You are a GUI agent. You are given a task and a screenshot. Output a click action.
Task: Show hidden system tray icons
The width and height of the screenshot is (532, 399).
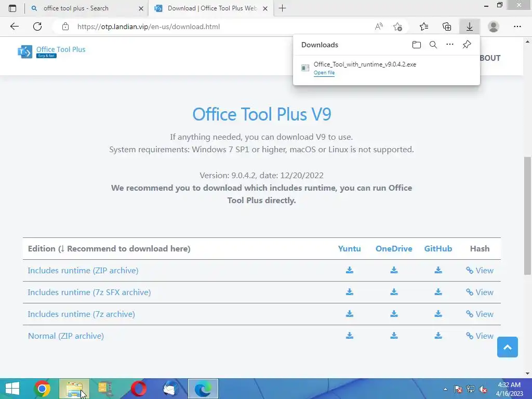point(445,389)
